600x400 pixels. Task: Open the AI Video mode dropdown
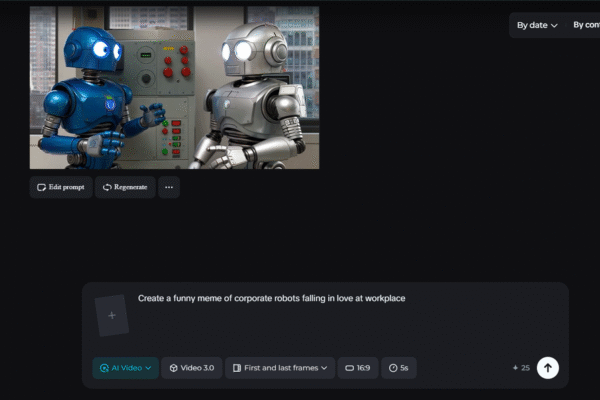coord(125,368)
